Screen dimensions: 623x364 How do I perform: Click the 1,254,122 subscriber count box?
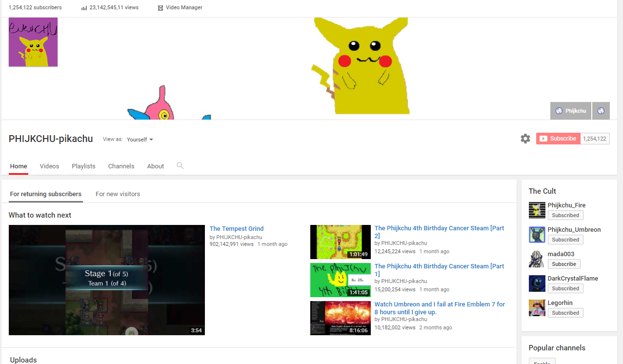coord(595,139)
